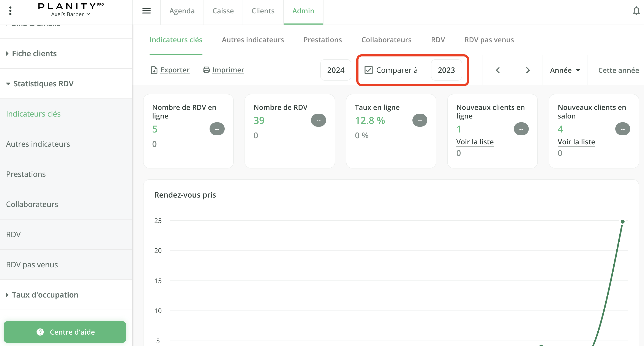Open the Caisse top menu tab
The image size is (644, 346).
click(x=223, y=11)
